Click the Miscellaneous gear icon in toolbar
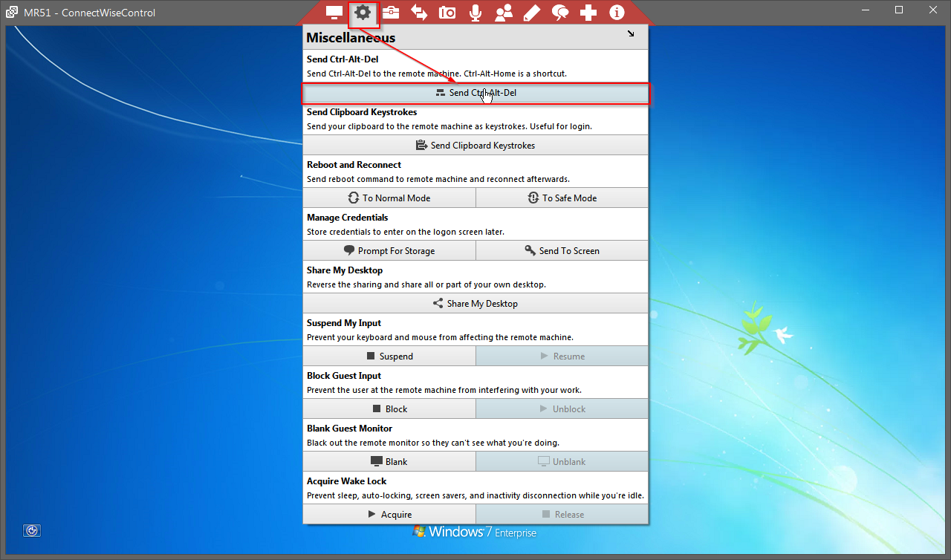Viewport: 951px width, 560px height. tap(363, 13)
